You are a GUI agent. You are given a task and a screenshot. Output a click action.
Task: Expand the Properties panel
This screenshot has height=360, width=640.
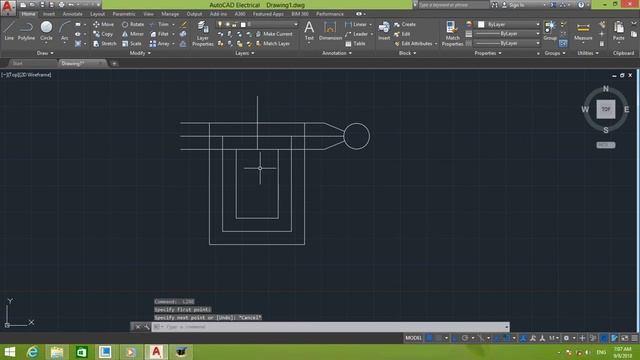pos(488,53)
